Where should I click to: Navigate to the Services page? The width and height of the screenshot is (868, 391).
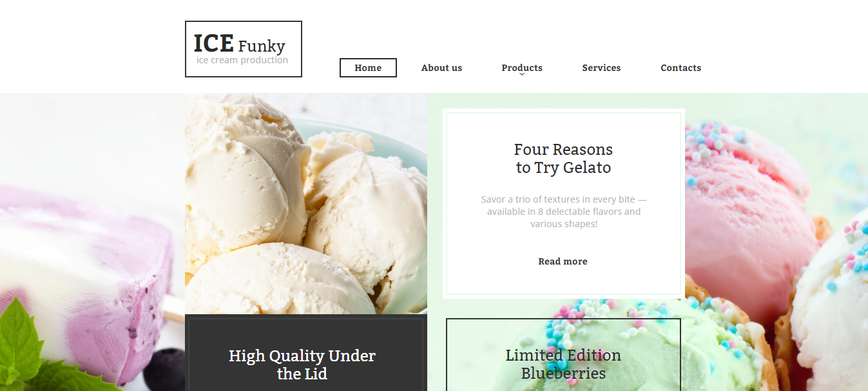(601, 68)
